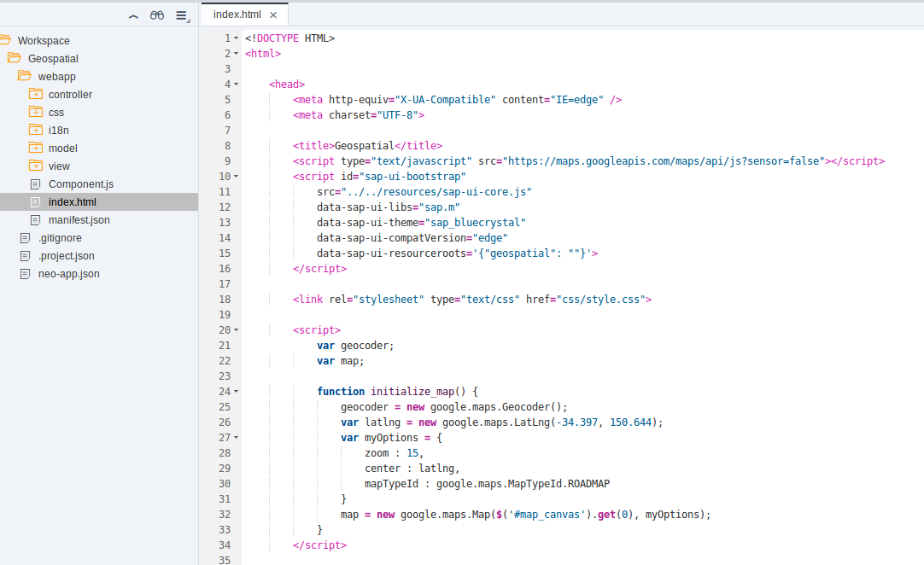Click the neo-app.json file icon

coord(25,274)
